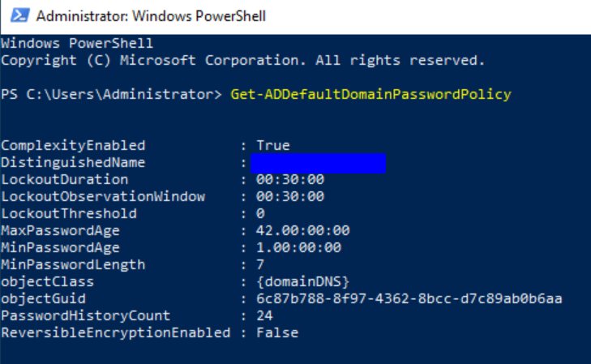The image size is (591, 364).
Task: Click the Microsoft Corporation copyright line
Action: pos(242,60)
